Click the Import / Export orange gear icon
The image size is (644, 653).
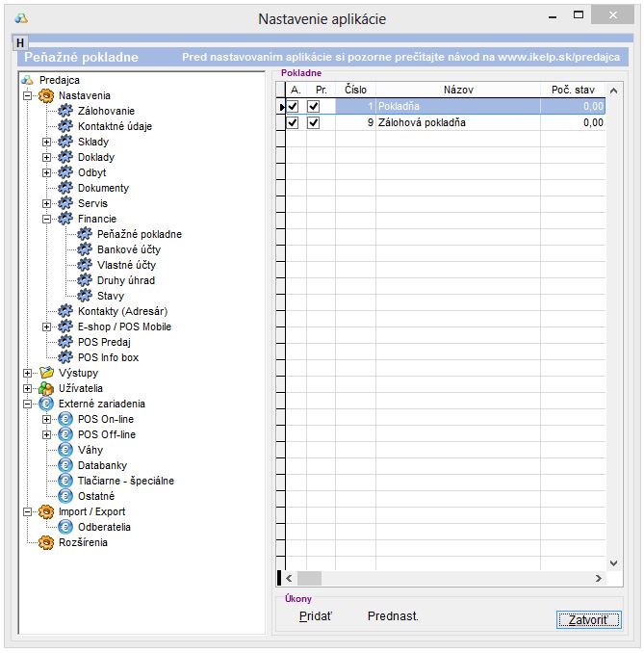[46, 511]
